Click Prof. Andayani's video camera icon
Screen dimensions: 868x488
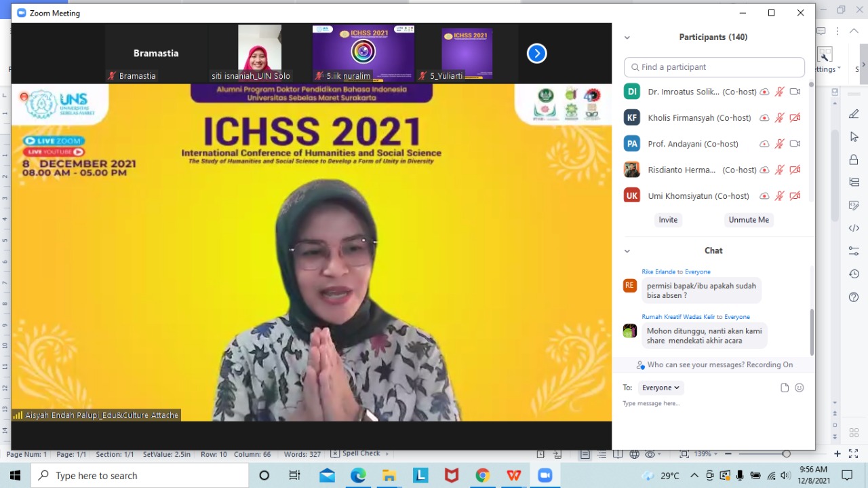795,144
